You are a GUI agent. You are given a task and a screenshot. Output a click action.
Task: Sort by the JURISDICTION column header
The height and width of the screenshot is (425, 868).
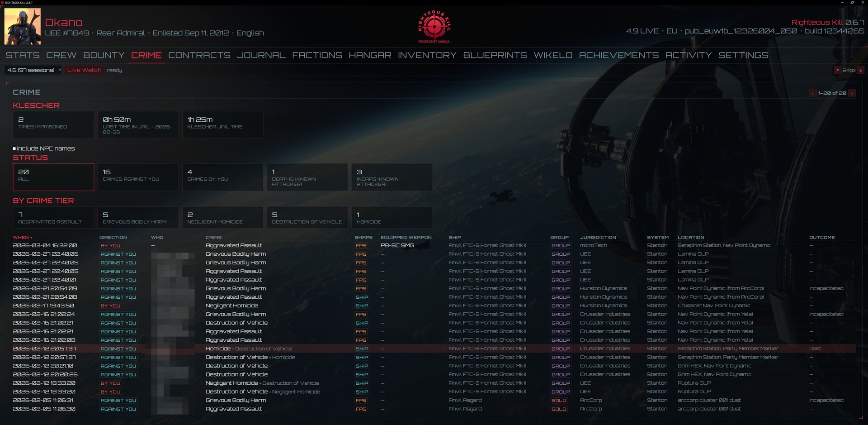(598, 238)
